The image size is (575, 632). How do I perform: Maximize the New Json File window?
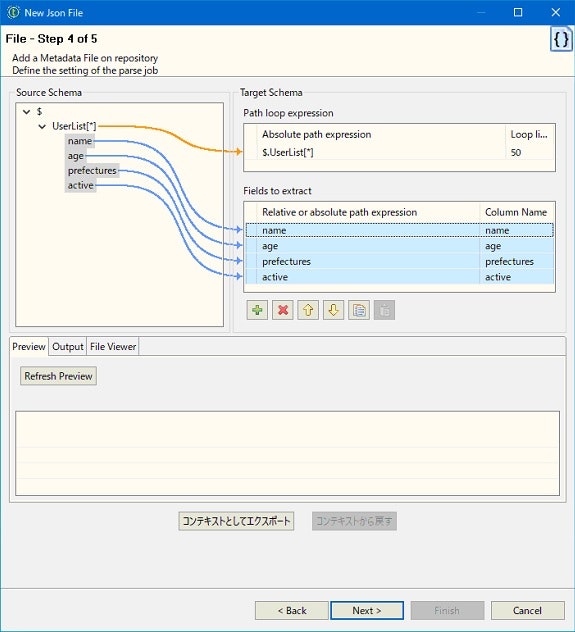[518, 12]
